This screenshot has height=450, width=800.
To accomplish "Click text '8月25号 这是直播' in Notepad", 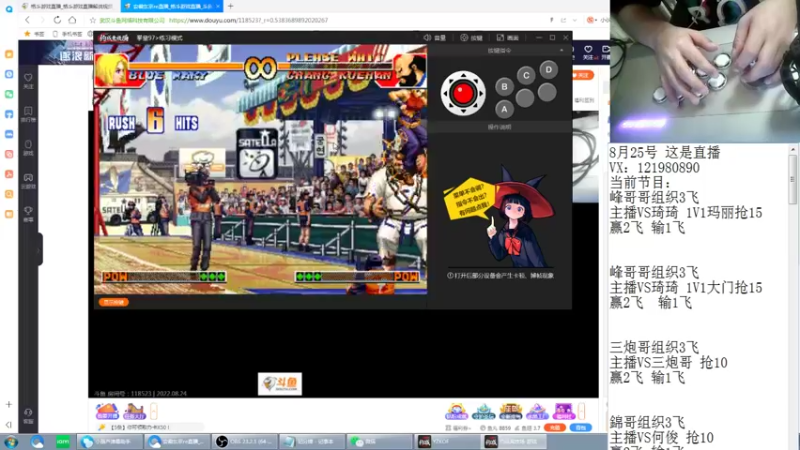I will [x=664, y=153].
